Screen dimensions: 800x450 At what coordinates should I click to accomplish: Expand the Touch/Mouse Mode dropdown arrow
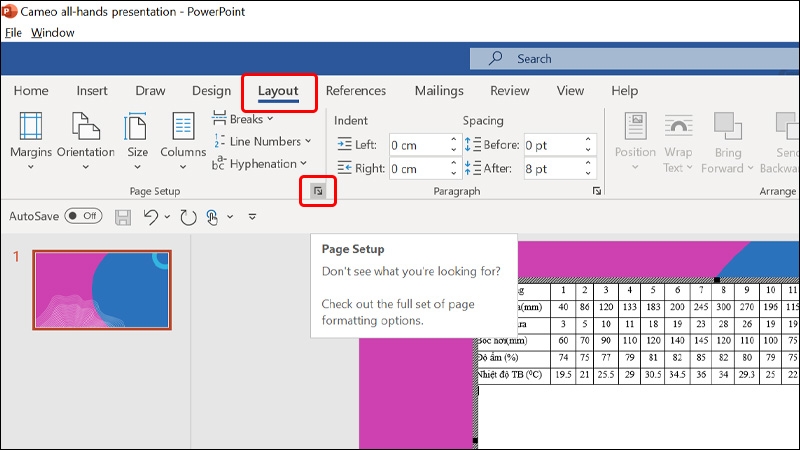[x=230, y=217]
